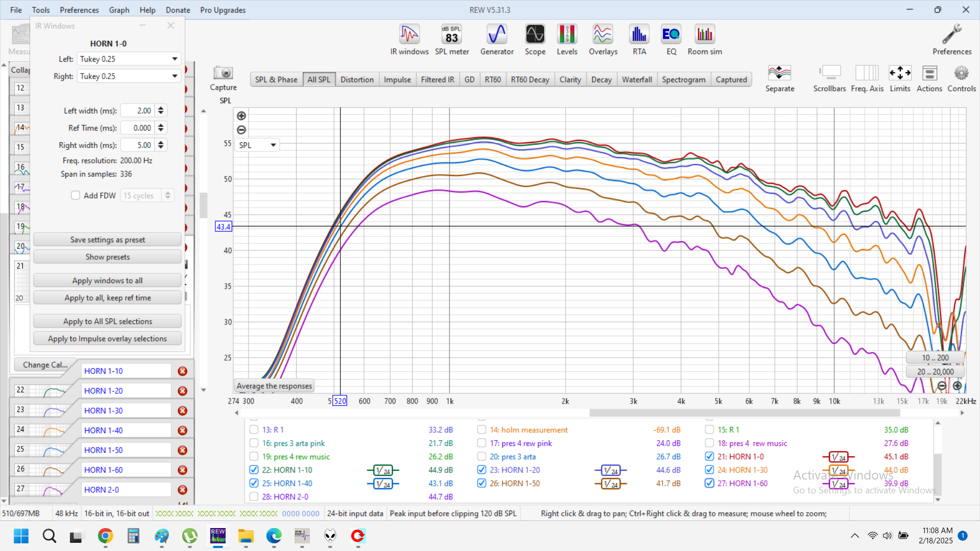Viewport: 980px width, 551px height.
Task: Open the EQ window
Action: pyautogui.click(x=671, y=40)
